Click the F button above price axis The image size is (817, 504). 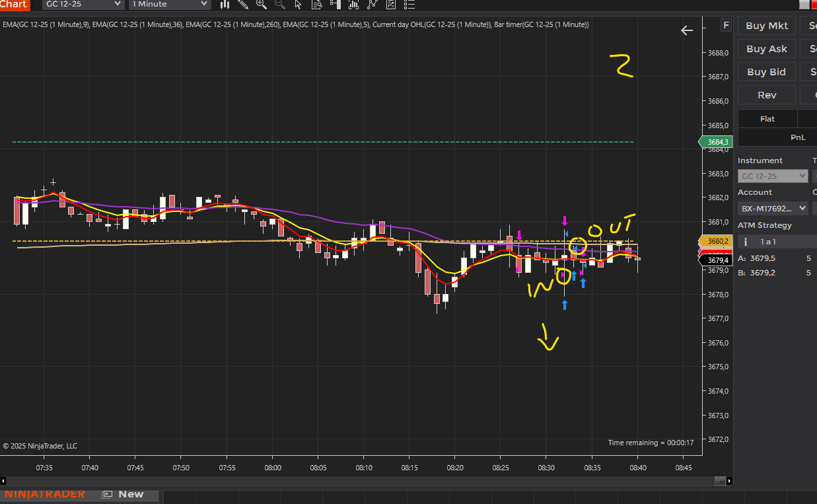click(x=727, y=26)
